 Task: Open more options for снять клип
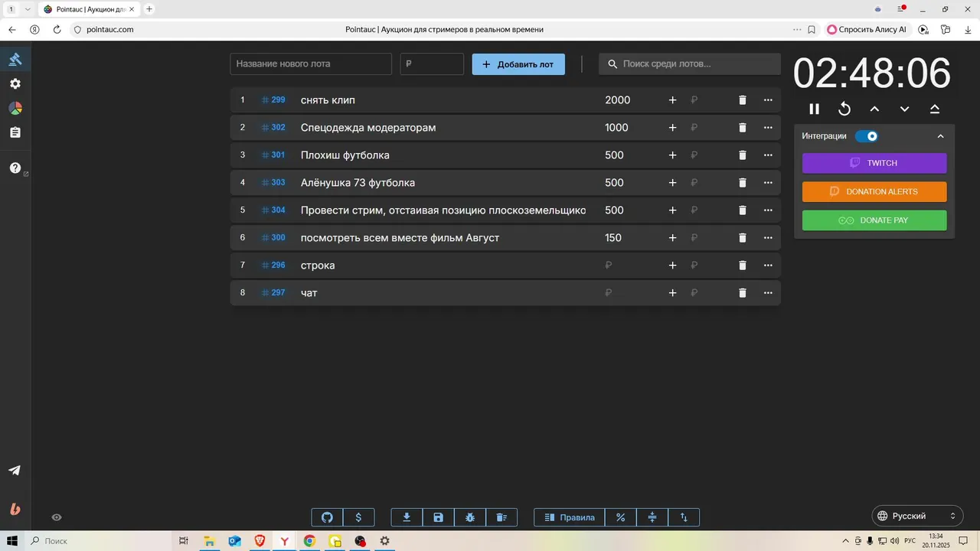coord(768,100)
